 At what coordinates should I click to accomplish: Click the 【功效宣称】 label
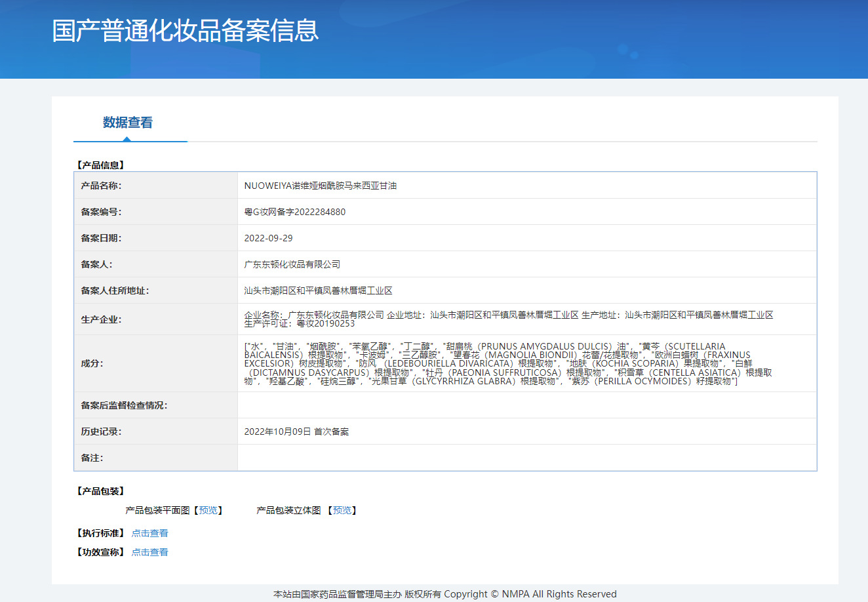pyautogui.click(x=100, y=552)
